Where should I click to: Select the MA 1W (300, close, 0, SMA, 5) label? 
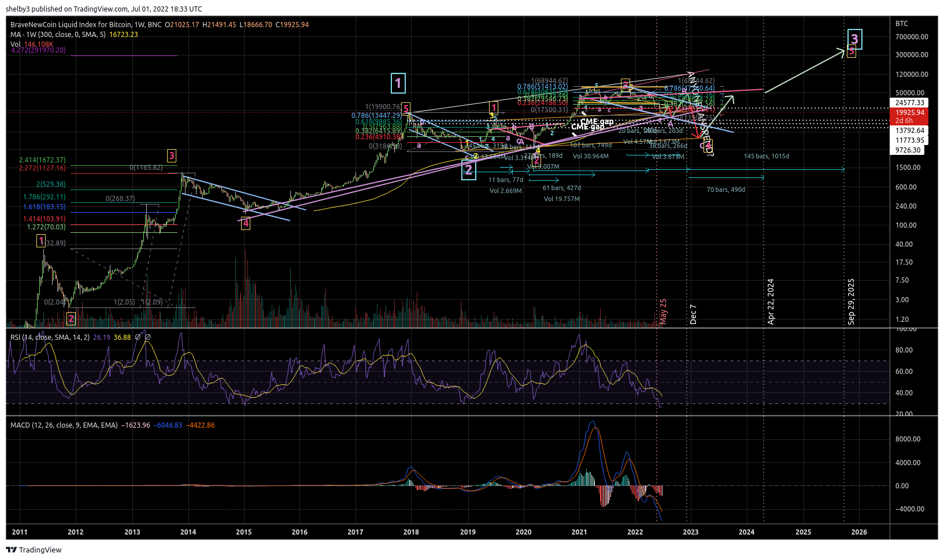click(x=58, y=35)
